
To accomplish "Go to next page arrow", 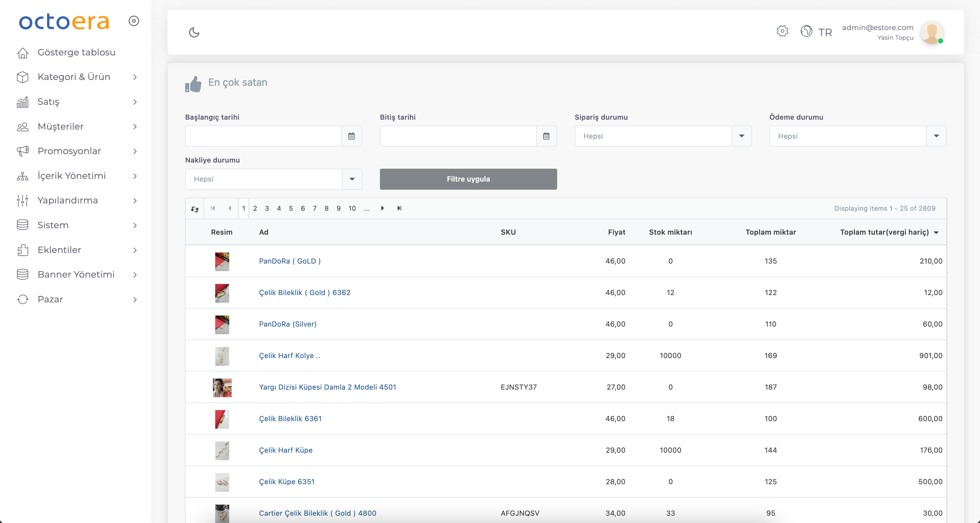I will (x=382, y=208).
